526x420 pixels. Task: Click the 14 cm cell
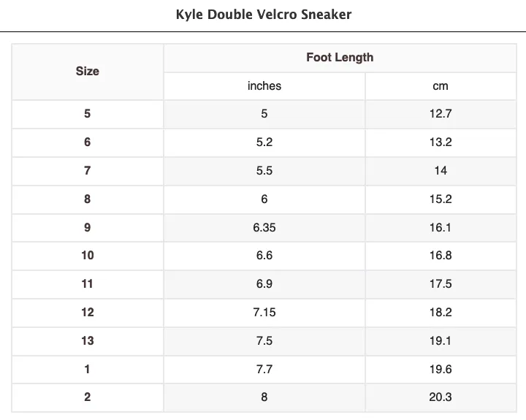(x=441, y=171)
